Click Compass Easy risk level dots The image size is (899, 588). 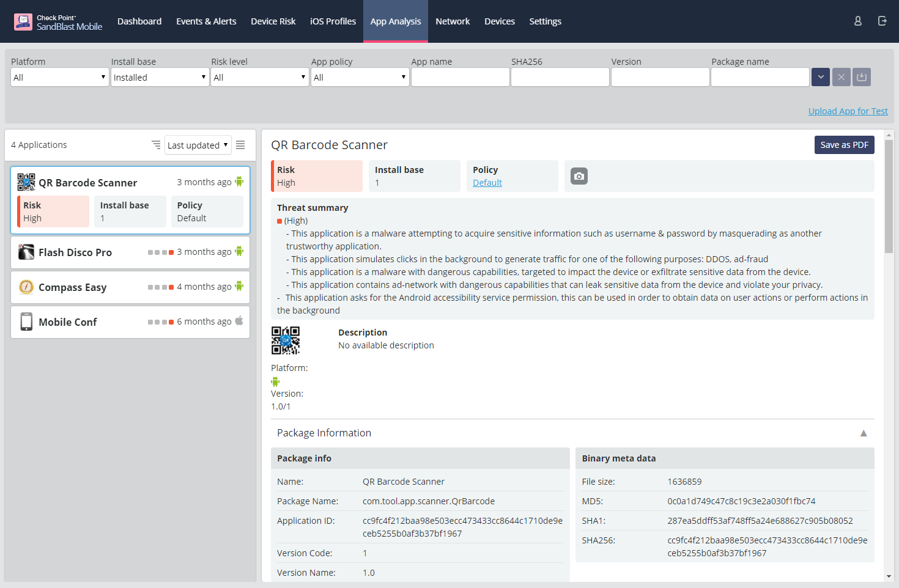click(161, 287)
